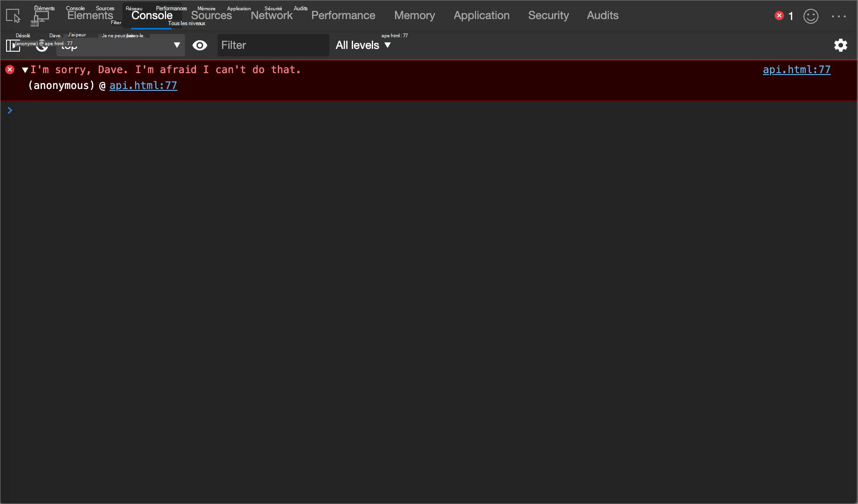The width and height of the screenshot is (858, 504).
Task: Open the console sidebar panel icon
Action: coord(13,45)
